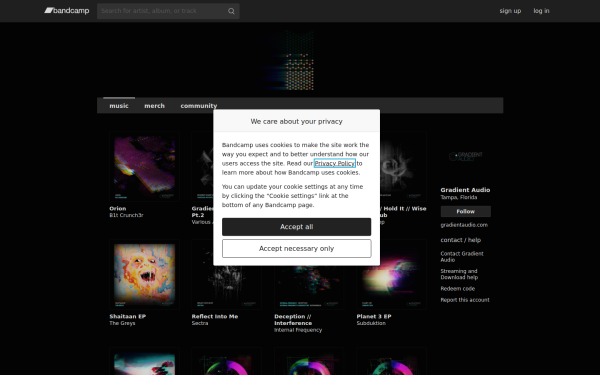Open the Orion album title link
Image resolution: width=600 pixels, height=375 pixels.
pos(117,209)
